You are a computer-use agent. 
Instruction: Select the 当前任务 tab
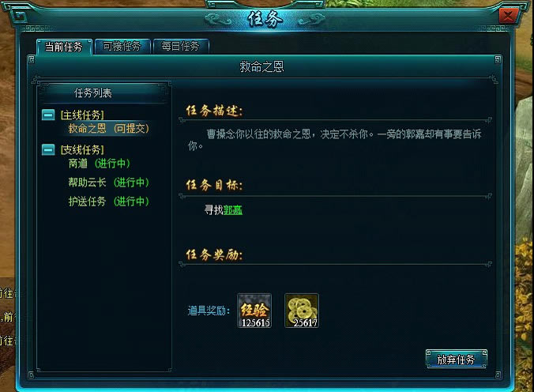pos(64,47)
